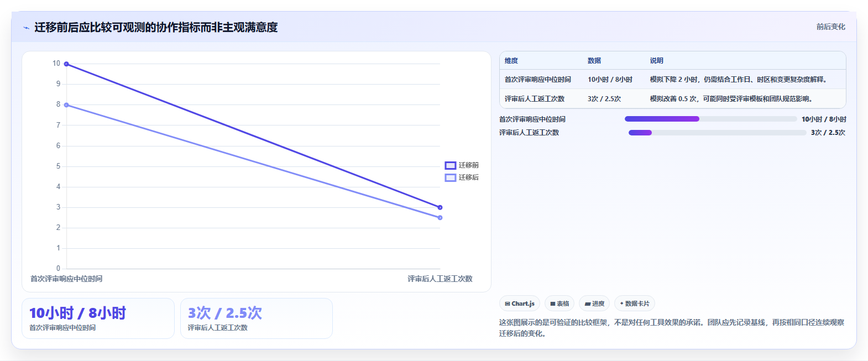Click the 评审后人工返工次数 progress bar

(x=718, y=133)
